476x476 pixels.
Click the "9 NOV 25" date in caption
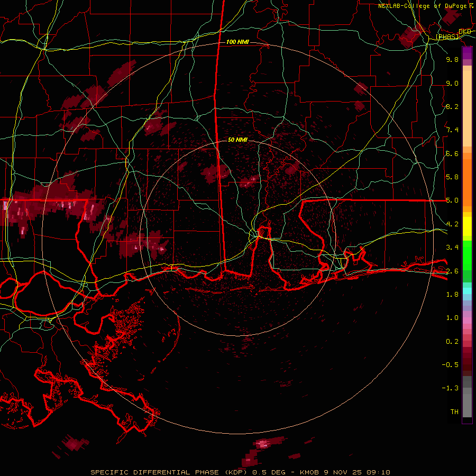tap(343, 472)
